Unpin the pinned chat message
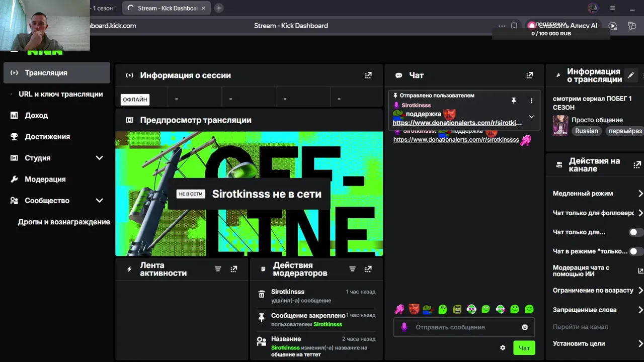 (514, 101)
